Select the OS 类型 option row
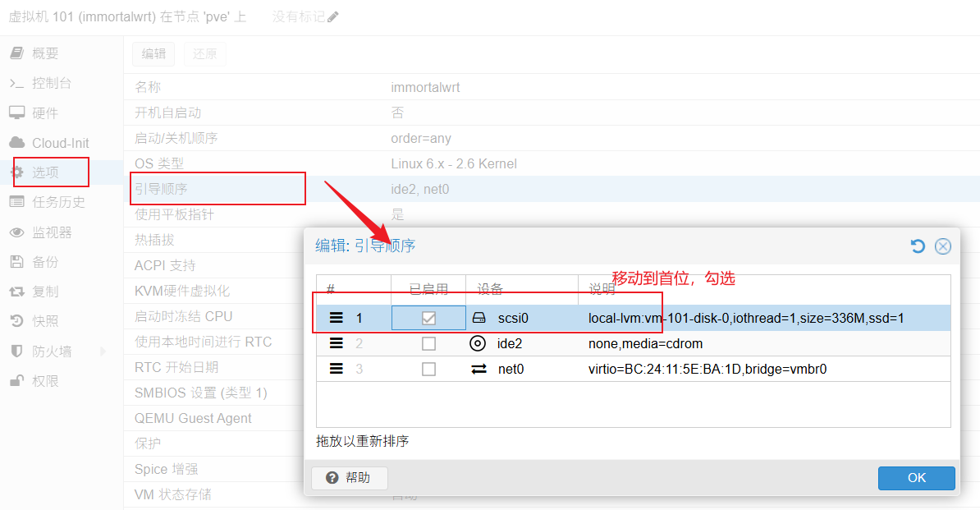The image size is (980, 510). point(552,163)
